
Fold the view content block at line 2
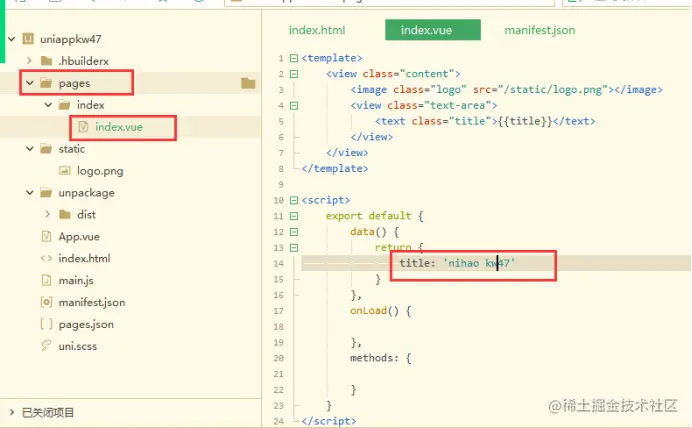(294, 74)
